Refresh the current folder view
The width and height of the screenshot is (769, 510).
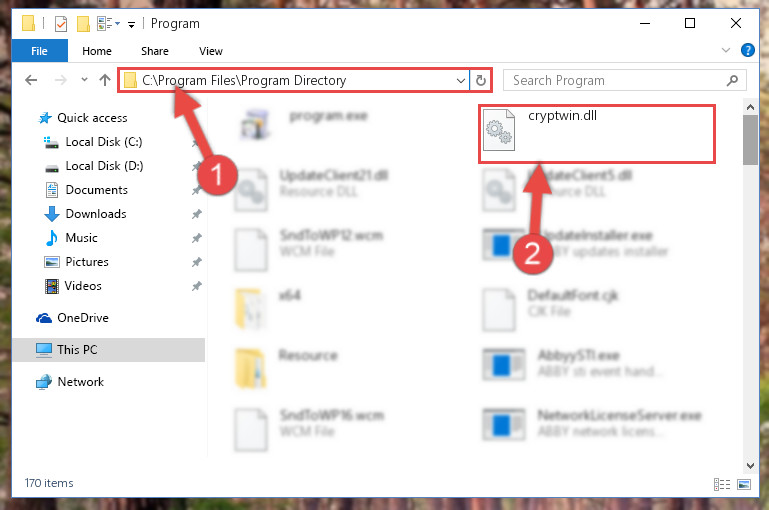pyautogui.click(x=481, y=80)
